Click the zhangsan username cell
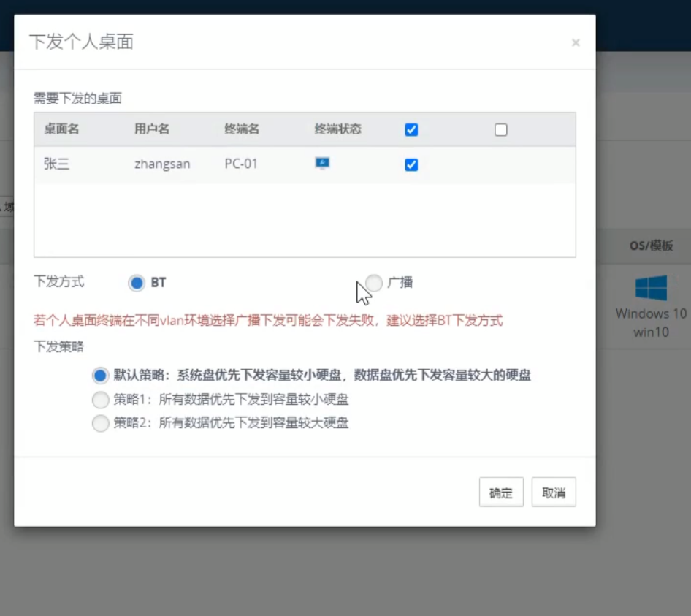Screen dimensions: 691x616 coord(162,164)
